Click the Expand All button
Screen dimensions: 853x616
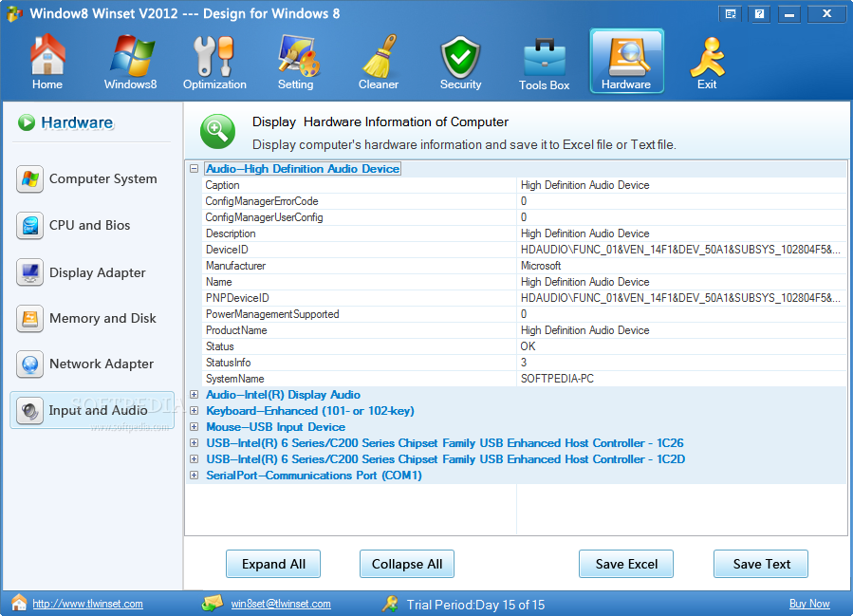click(273, 564)
